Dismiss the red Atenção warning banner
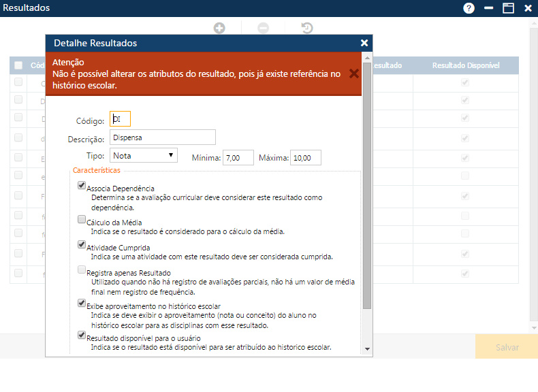 tap(353, 73)
